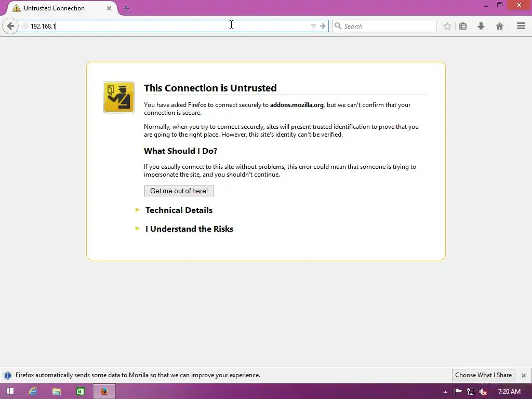Click the tab's warning triangle icon
This screenshot has height=399, width=532.
17,8
